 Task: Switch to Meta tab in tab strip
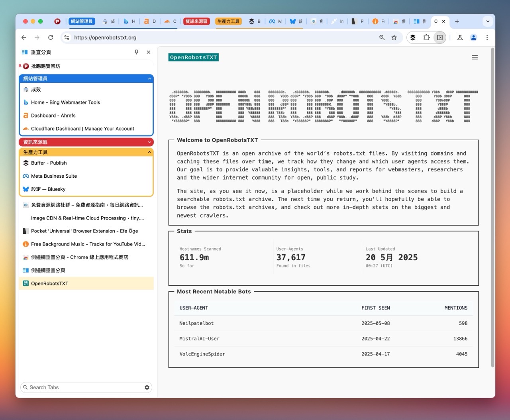tap(275, 22)
